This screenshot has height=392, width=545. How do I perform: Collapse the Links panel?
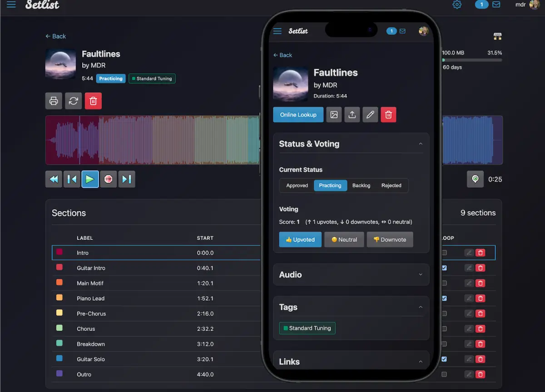click(x=421, y=362)
